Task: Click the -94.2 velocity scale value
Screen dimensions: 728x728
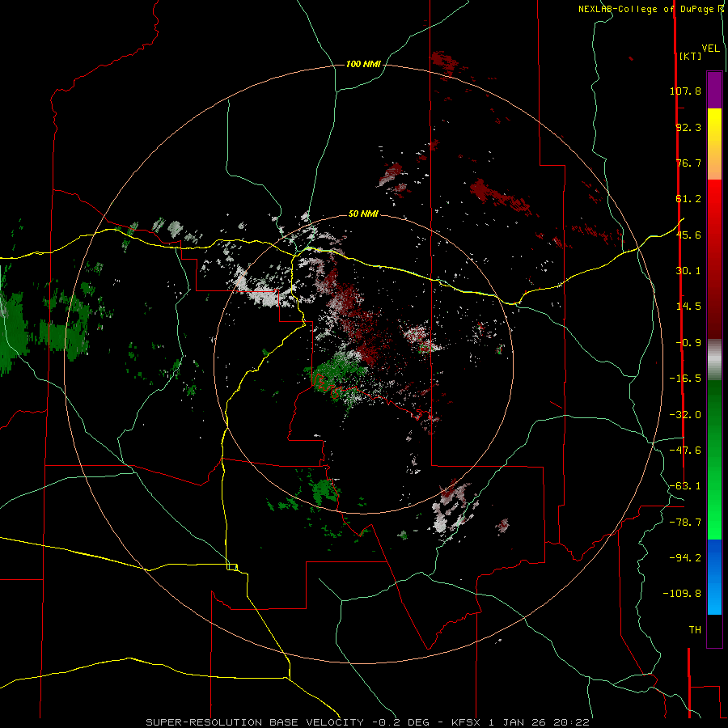Action: pos(685,558)
